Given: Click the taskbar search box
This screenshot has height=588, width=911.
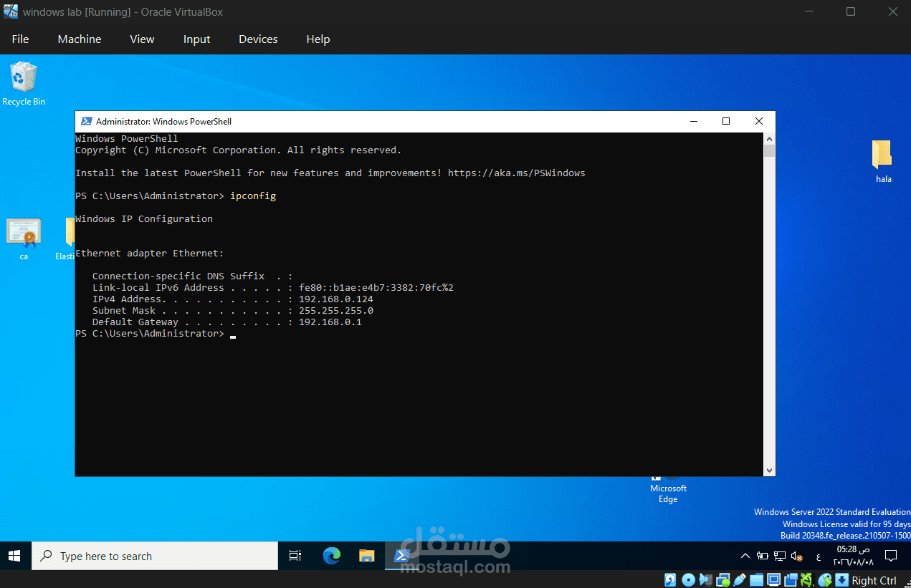Looking at the screenshot, I should click(x=155, y=556).
